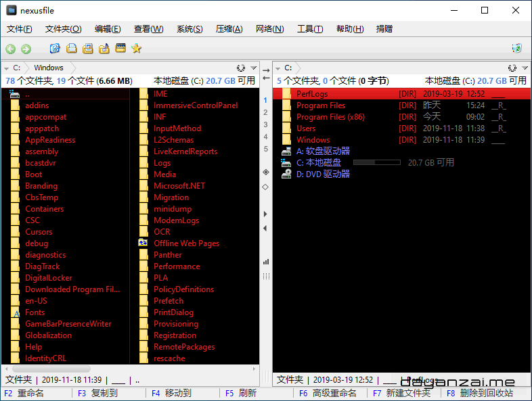Select the Microsoft.NET folder

(x=179, y=186)
